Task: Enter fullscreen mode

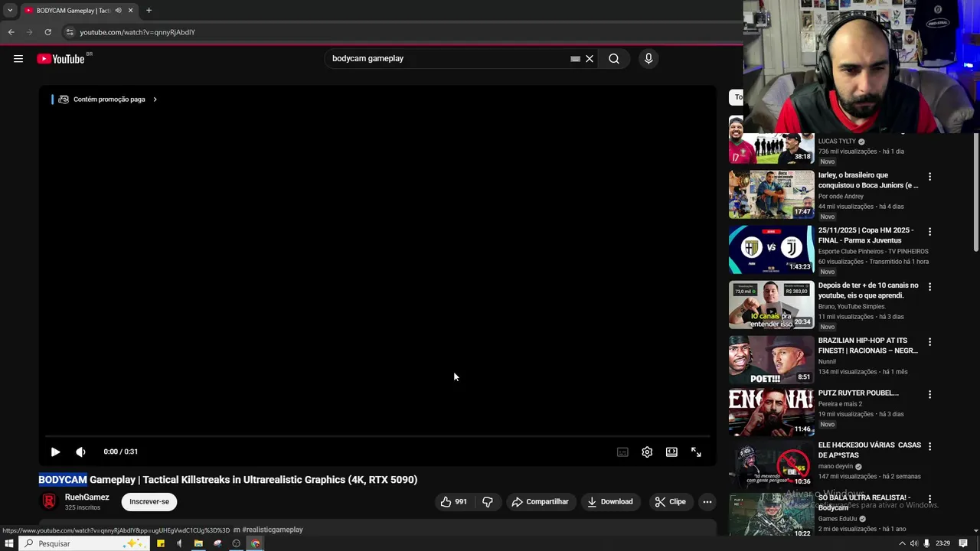Action: coord(696,452)
